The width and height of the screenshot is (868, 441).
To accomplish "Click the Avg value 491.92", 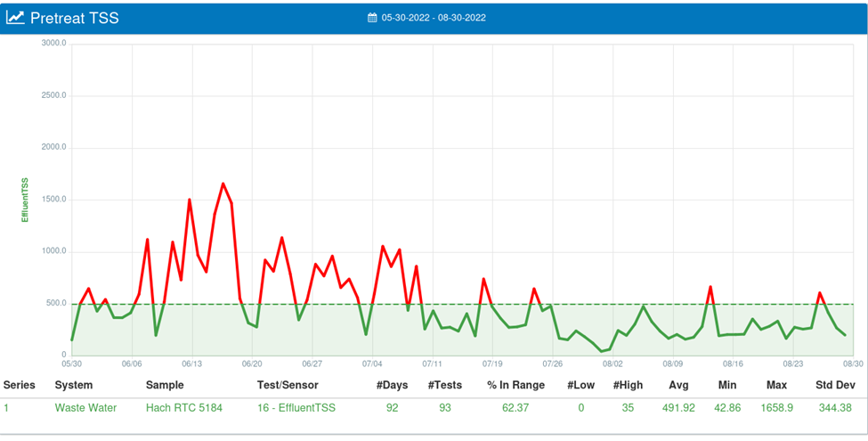I will [x=679, y=407].
